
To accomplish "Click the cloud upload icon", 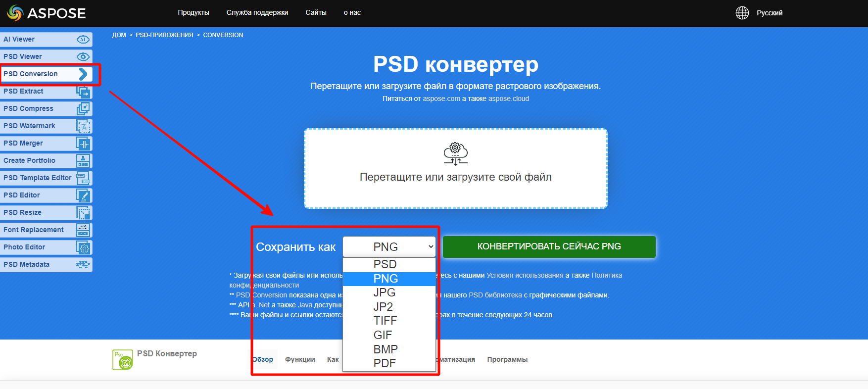I will 455,154.
